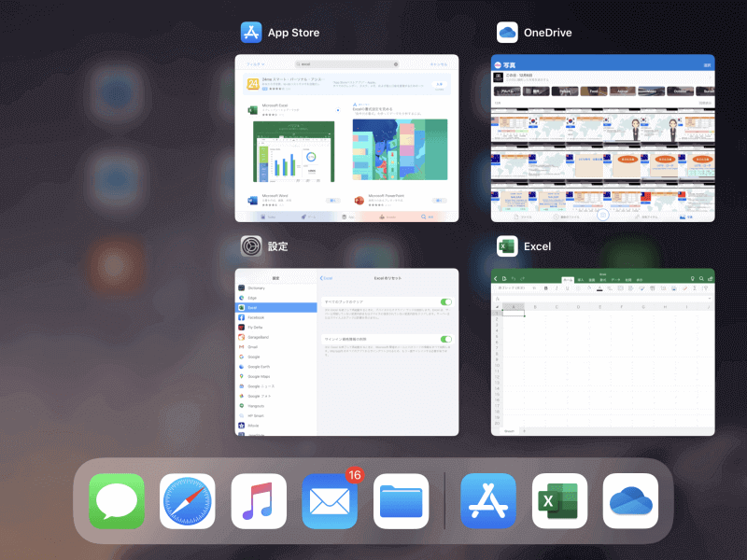Click the clear-search X in App Store search field

point(396,63)
